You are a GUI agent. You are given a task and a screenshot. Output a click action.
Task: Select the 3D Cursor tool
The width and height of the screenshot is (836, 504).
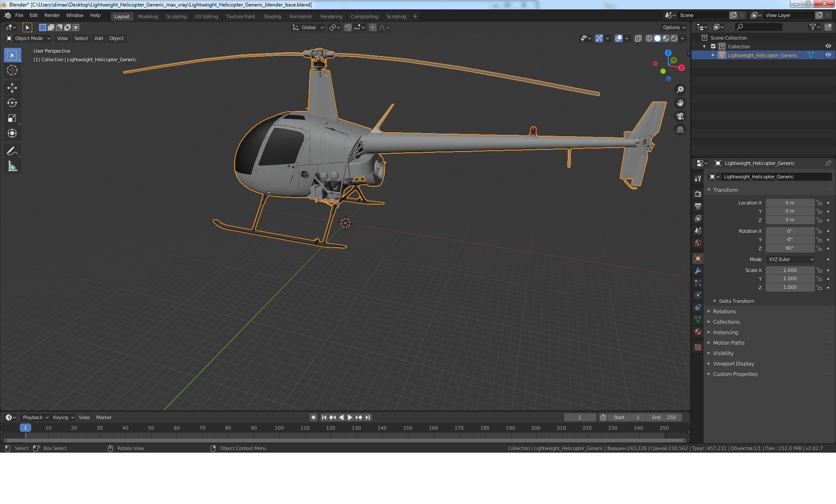[12, 70]
